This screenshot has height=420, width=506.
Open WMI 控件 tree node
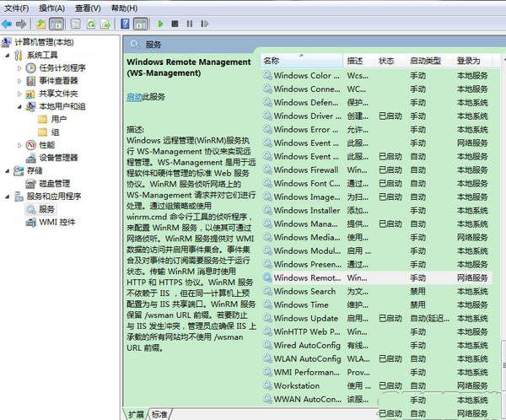[57, 222]
